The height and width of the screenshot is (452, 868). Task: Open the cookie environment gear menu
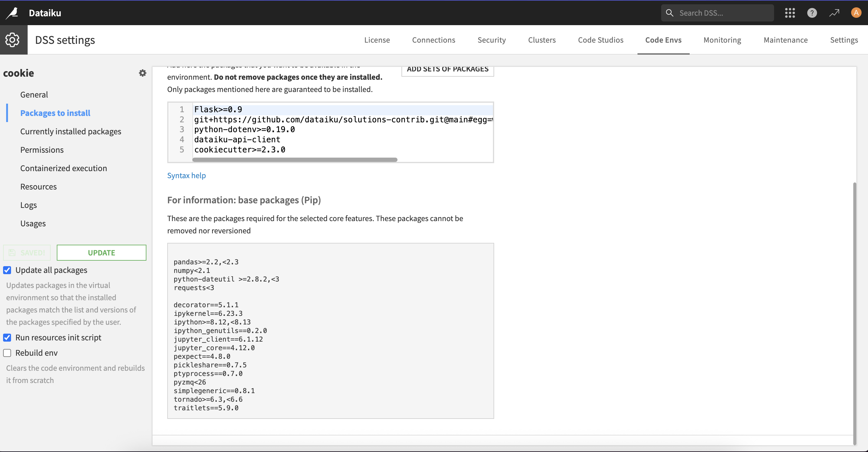point(142,73)
